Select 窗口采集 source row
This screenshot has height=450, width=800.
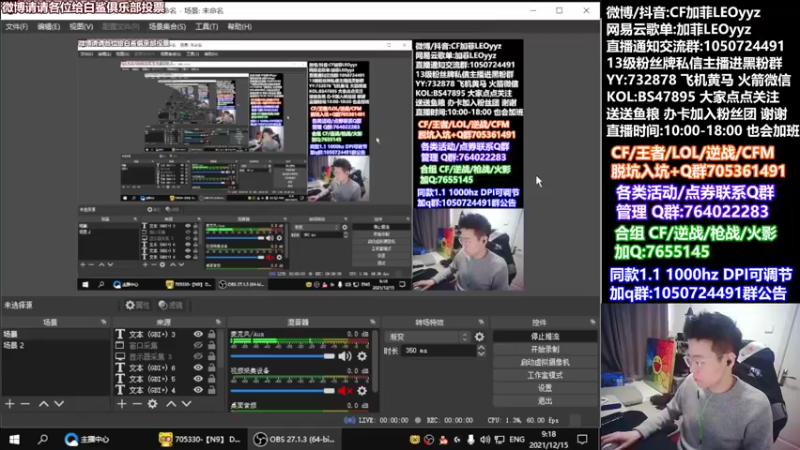pos(167,345)
